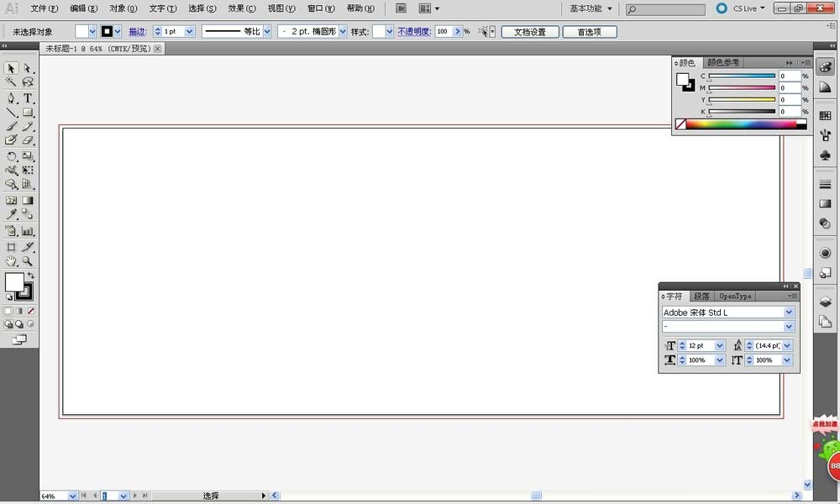Select the Warp tool
The height and width of the screenshot is (504, 840).
(x=11, y=171)
